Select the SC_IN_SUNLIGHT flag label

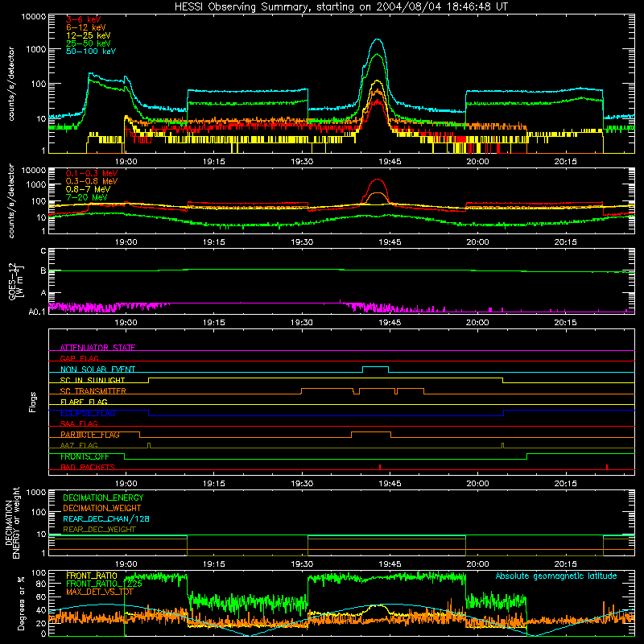[92, 380]
